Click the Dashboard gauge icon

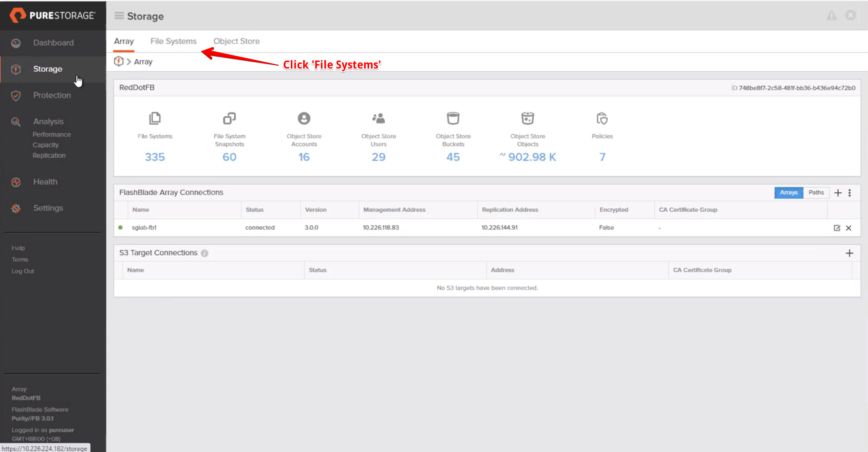click(x=16, y=43)
